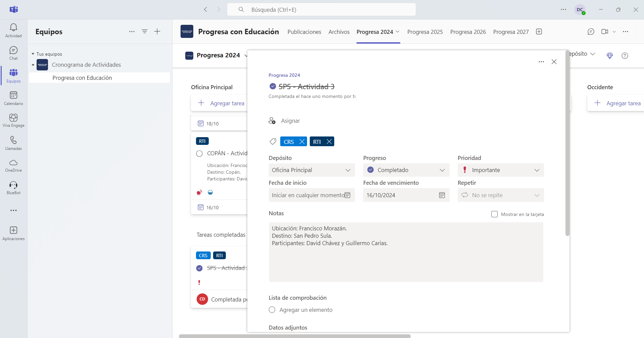Open meeting options chevron

[x=614, y=32]
